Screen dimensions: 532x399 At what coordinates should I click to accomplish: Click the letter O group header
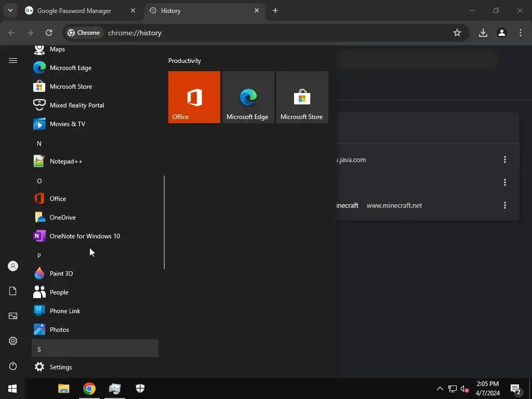pos(95,181)
